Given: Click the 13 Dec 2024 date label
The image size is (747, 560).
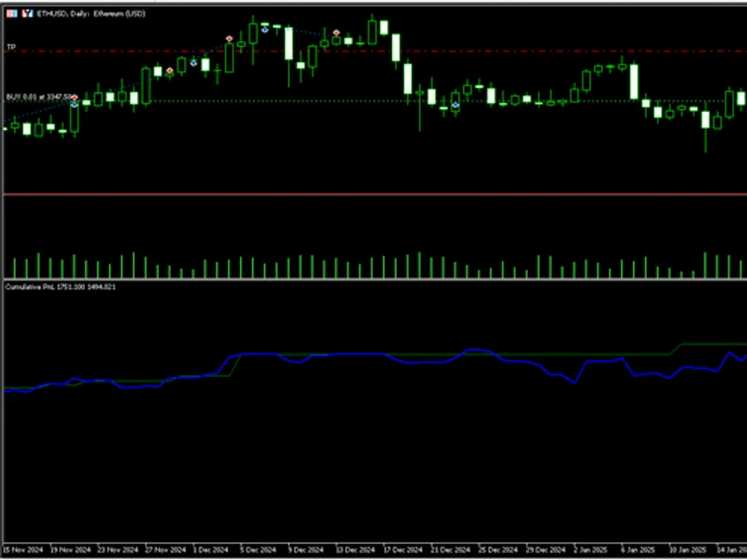Looking at the screenshot, I should click(x=356, y=550).
